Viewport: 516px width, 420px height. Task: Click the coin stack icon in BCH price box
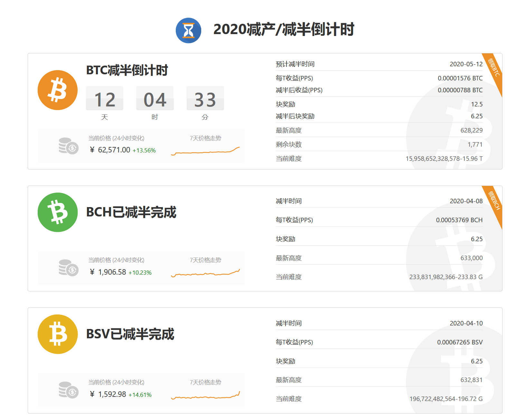(69, 268)
